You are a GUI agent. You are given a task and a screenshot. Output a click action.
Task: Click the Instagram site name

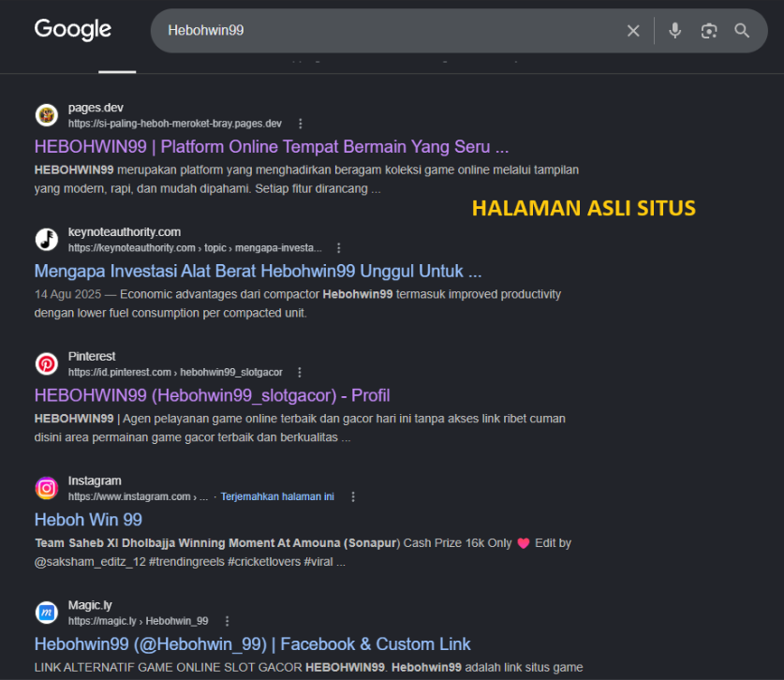(x=95, y=480)
